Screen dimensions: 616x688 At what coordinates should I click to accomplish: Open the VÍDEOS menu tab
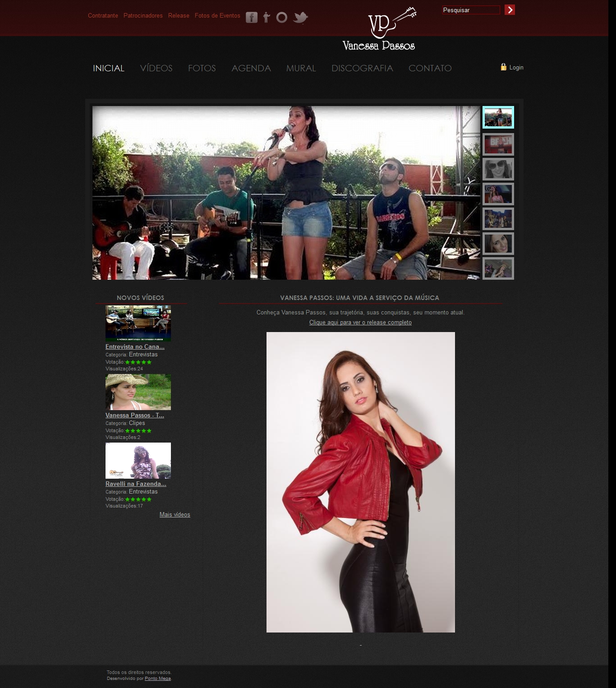156,68
